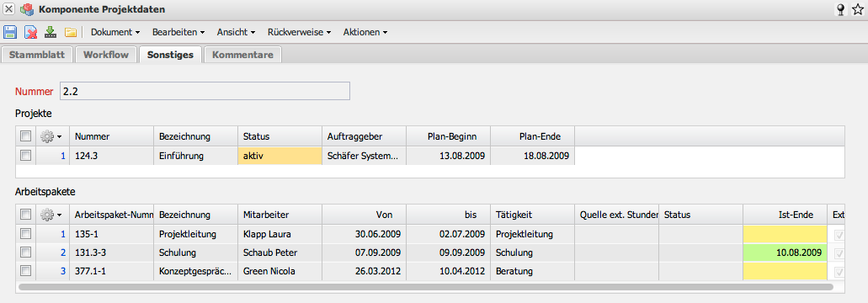Click the horizontal scrollbar of Arbeitspakete table
The image size is (868, 303).
pyautogui.click(x=426, y=287)
